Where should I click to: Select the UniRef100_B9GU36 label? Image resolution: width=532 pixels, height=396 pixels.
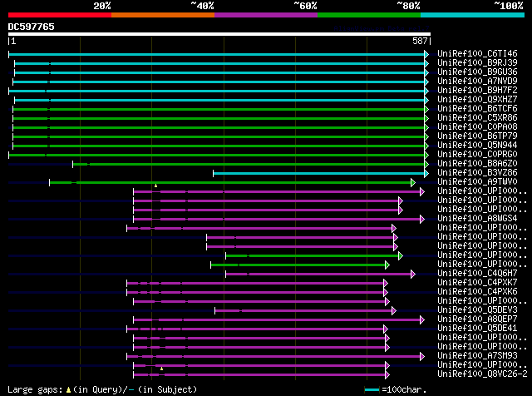click(x=477, y=72)
